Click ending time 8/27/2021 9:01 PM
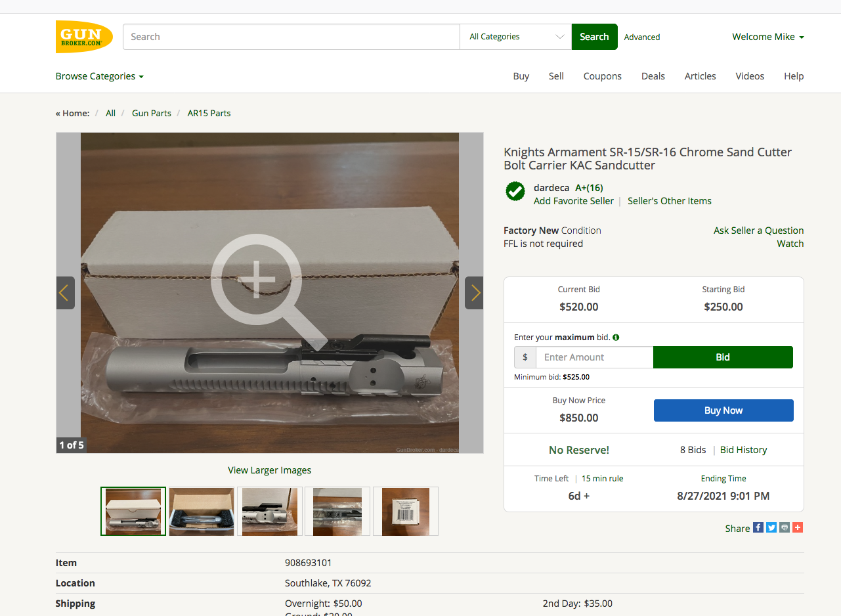 [723, 496]
